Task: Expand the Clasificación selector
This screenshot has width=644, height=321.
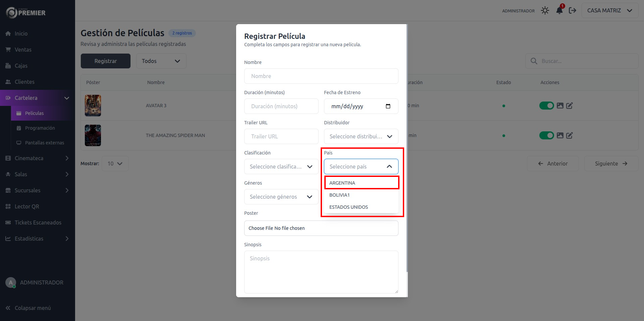Action: coord(281,167)
